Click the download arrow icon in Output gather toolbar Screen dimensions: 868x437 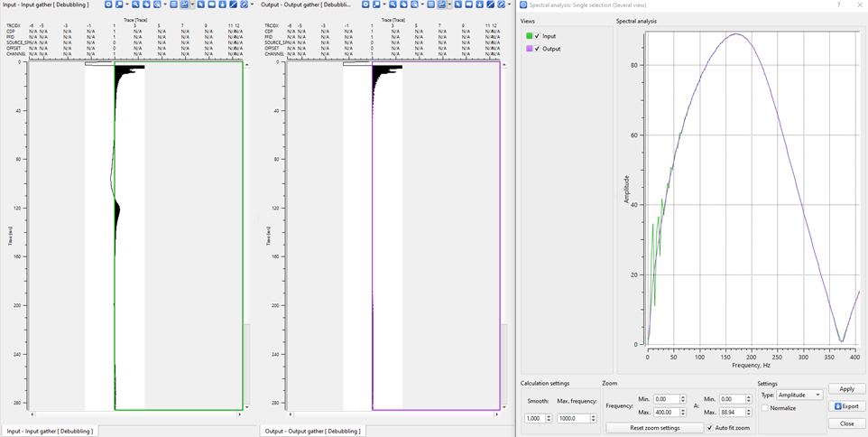(x=479, y=5)
